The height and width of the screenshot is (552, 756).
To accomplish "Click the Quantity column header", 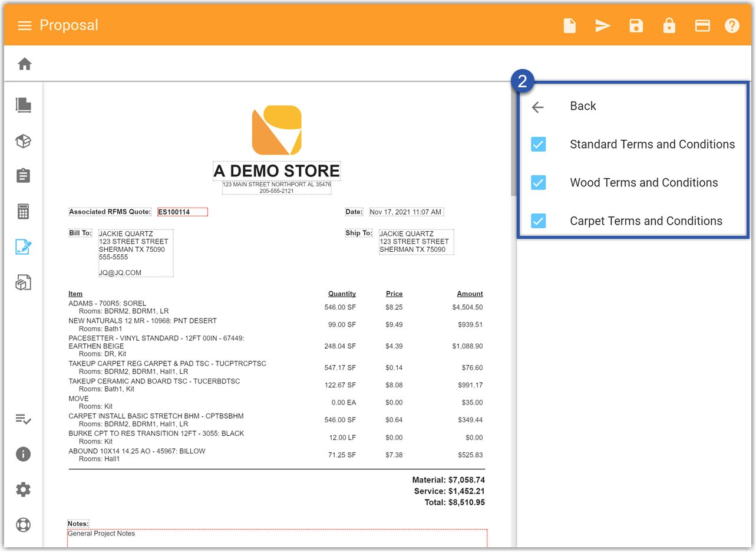I will [x=342, y=294].
